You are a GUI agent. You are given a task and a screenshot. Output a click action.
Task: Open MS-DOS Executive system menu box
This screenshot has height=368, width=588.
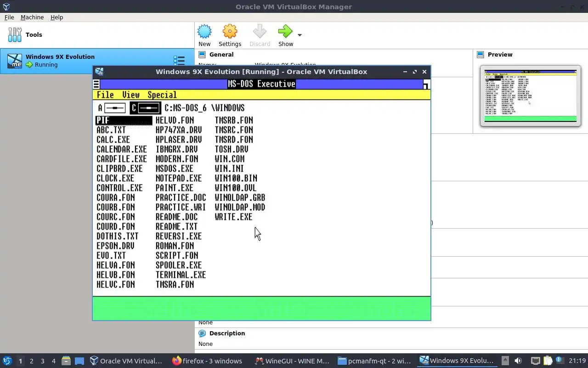tap(96, 84)
